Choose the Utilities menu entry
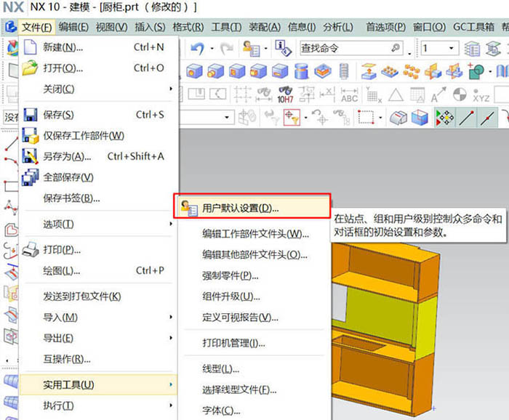The image size is (509, 420). click(x=98, y=384)
